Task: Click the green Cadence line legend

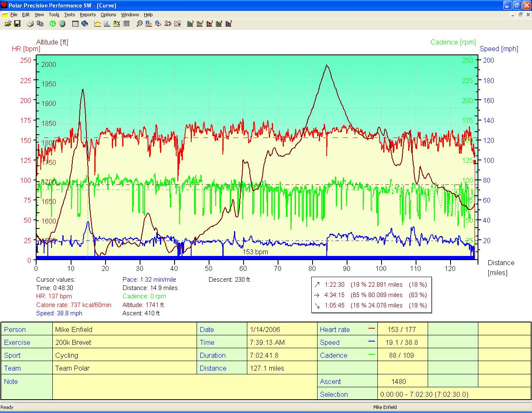Action: click(372, 355)
